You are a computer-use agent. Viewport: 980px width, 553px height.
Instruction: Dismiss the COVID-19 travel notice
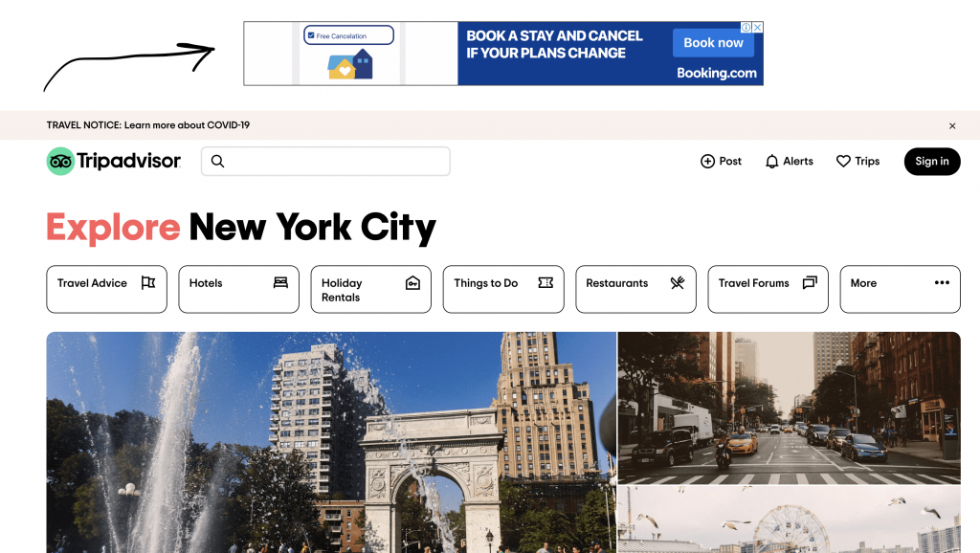[952, 125]
